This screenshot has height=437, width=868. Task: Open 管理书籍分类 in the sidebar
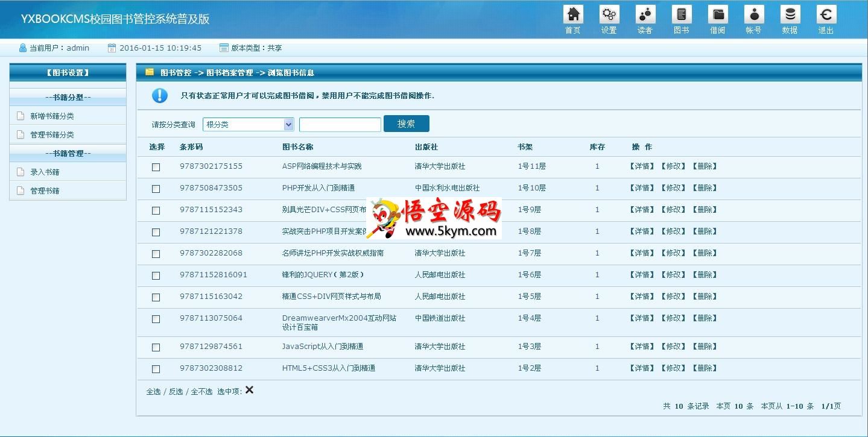tap(52, 134)
